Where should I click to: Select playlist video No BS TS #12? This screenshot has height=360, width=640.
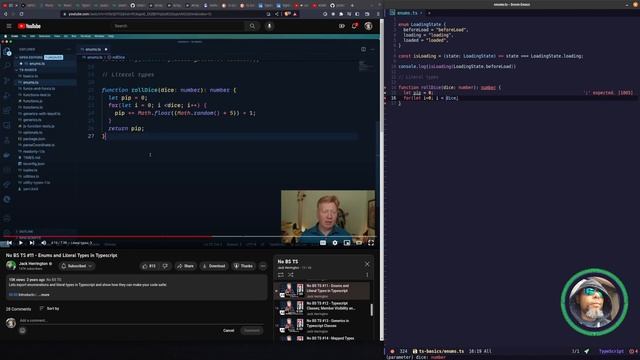[322, 308]
